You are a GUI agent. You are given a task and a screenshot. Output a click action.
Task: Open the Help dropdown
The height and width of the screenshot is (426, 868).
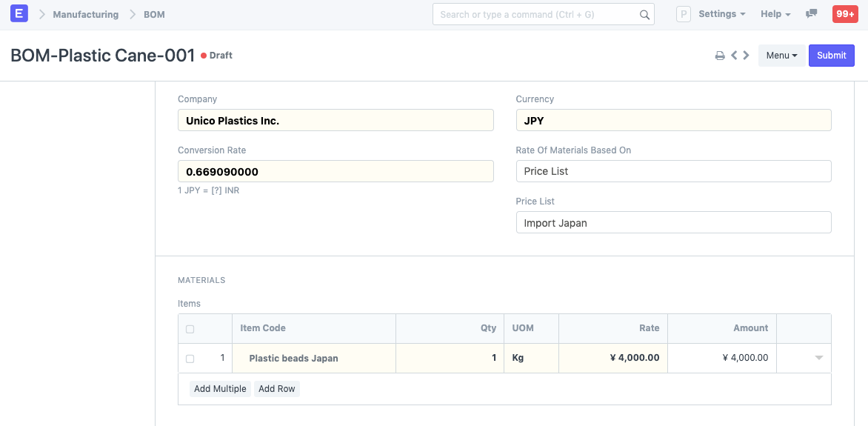[775, 14]
